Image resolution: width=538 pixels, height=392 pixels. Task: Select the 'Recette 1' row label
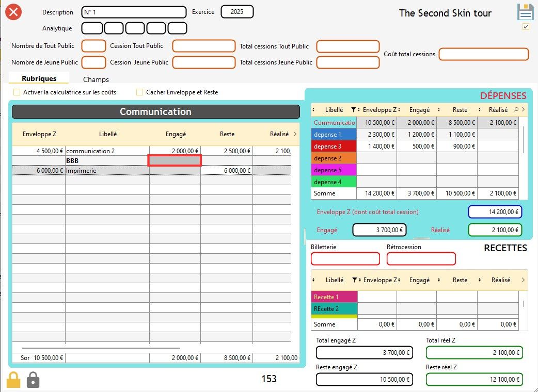click(334, 297)
